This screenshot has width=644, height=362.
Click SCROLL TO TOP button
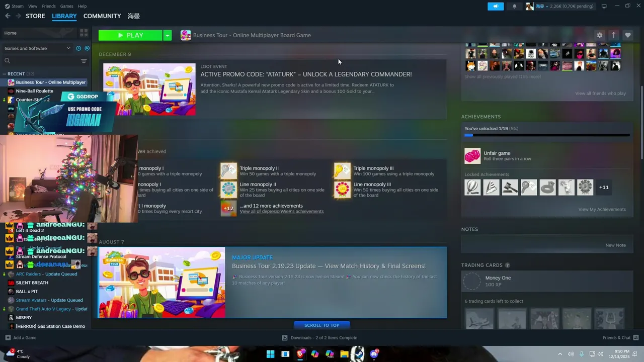pos(322,325)
